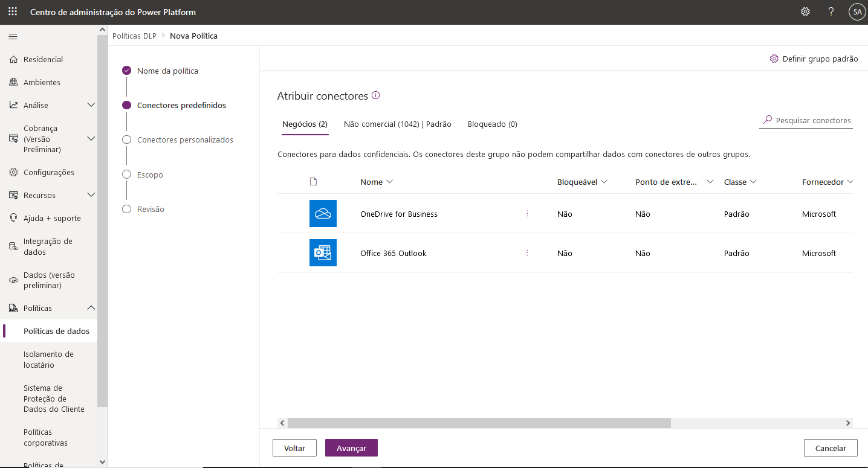This screenshot has height=468, width=868.
Task: Open settings gear in header
Action: pyautogui.click(x=805, y=11)
